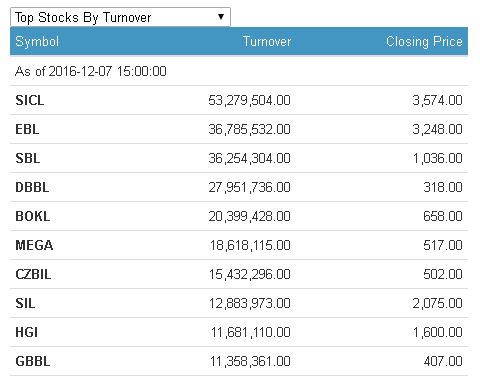
Task: Click the dropdown arrow beside Top Stocks
Action: 220,17
